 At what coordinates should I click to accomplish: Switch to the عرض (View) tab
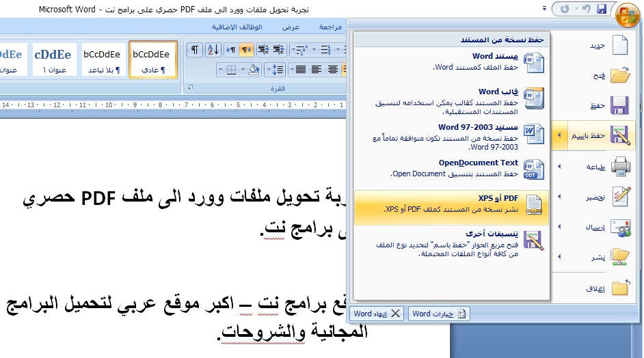[291, 27]
